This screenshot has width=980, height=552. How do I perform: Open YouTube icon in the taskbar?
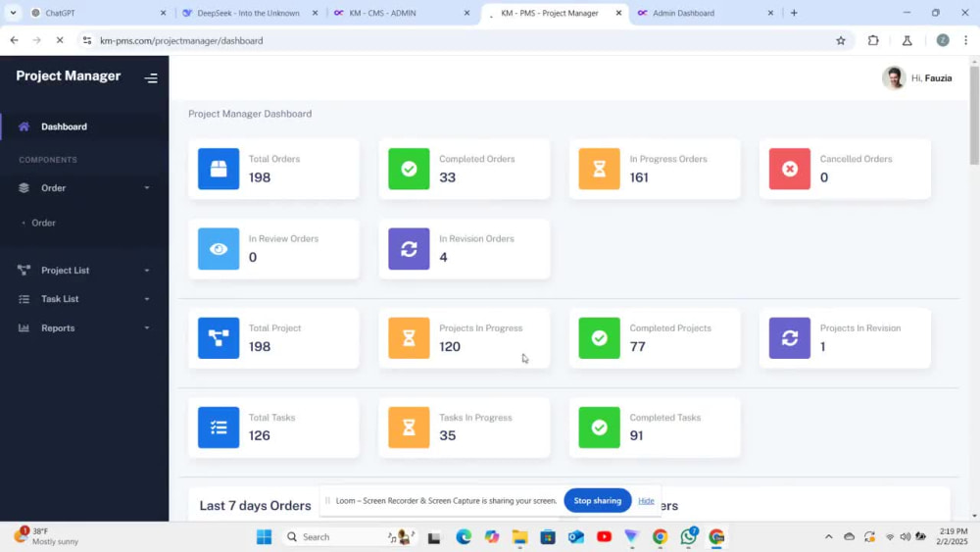pyautogui.click(x=604, y=536)
